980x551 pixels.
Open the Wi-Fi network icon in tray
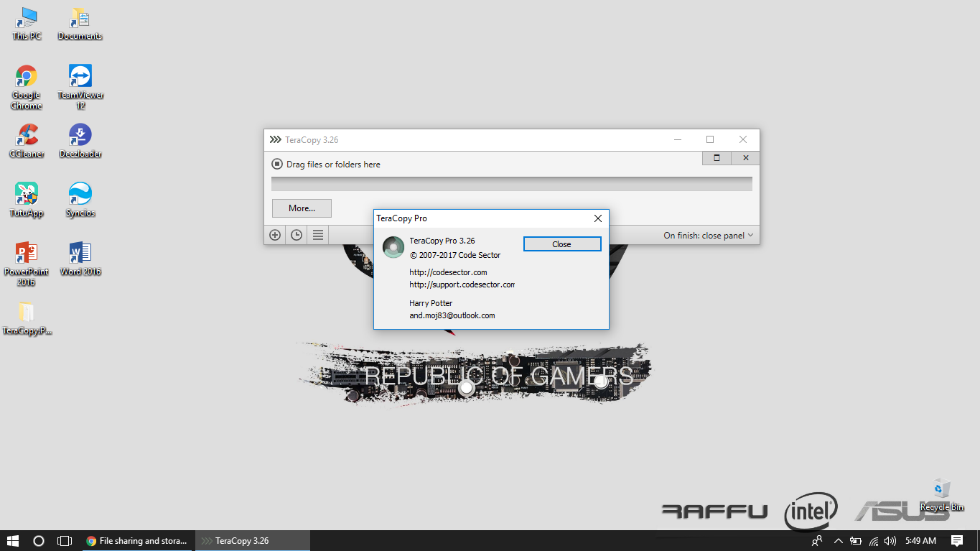(x=874, y=540)
